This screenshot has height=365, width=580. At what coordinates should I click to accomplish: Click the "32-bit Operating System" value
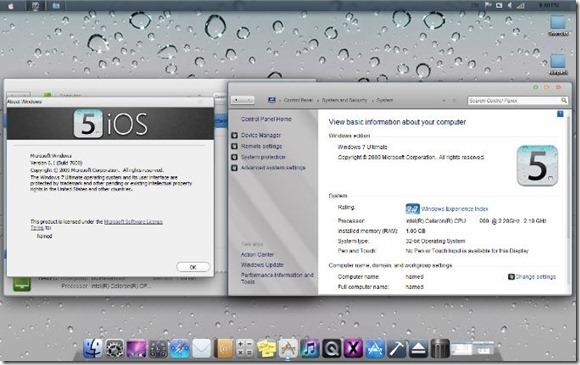435,241
